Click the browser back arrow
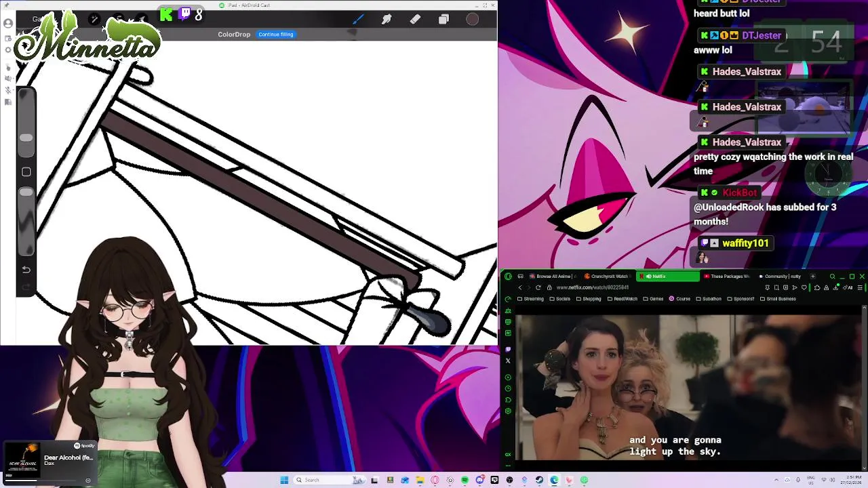 [x=520, y=287]
